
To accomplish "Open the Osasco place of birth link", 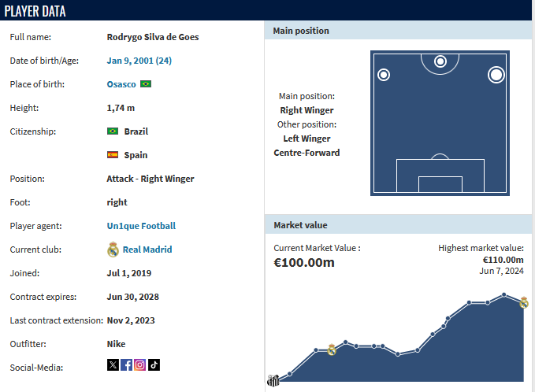I will (121, 84).
